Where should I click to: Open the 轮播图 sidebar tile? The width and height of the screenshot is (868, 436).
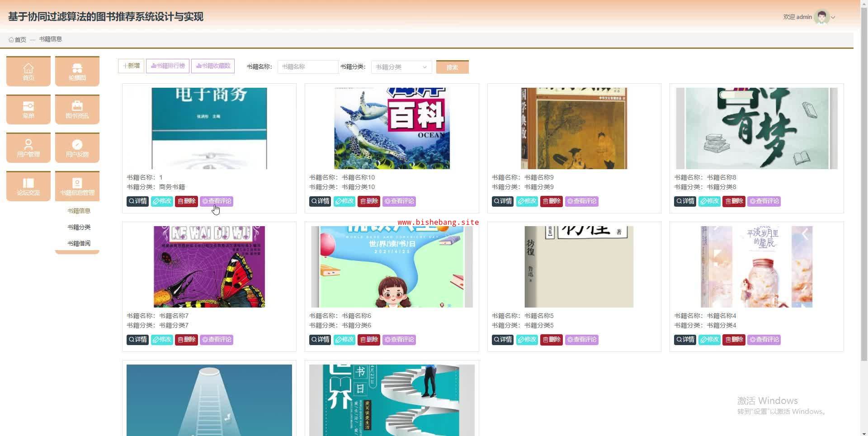(x=77, y=71)
